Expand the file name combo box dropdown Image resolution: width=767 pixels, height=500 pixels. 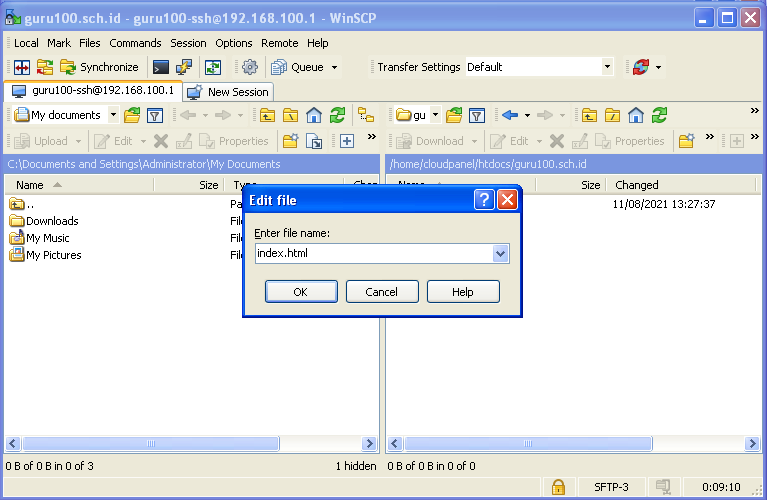pos(501,254)
